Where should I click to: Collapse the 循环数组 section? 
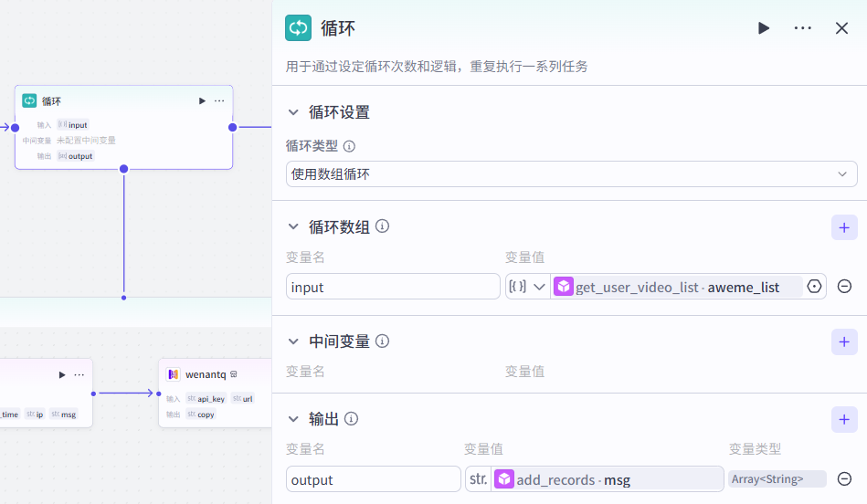point(293,226)
